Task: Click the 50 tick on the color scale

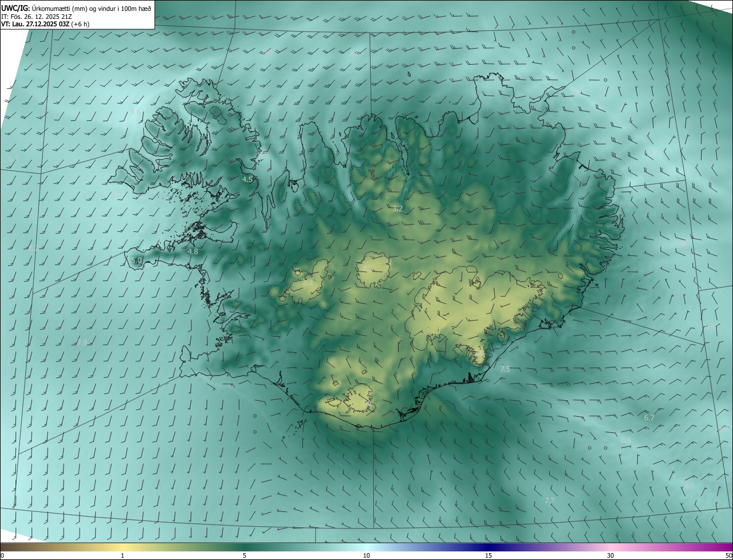Action: pyautogui.click(x=728, y=555)
